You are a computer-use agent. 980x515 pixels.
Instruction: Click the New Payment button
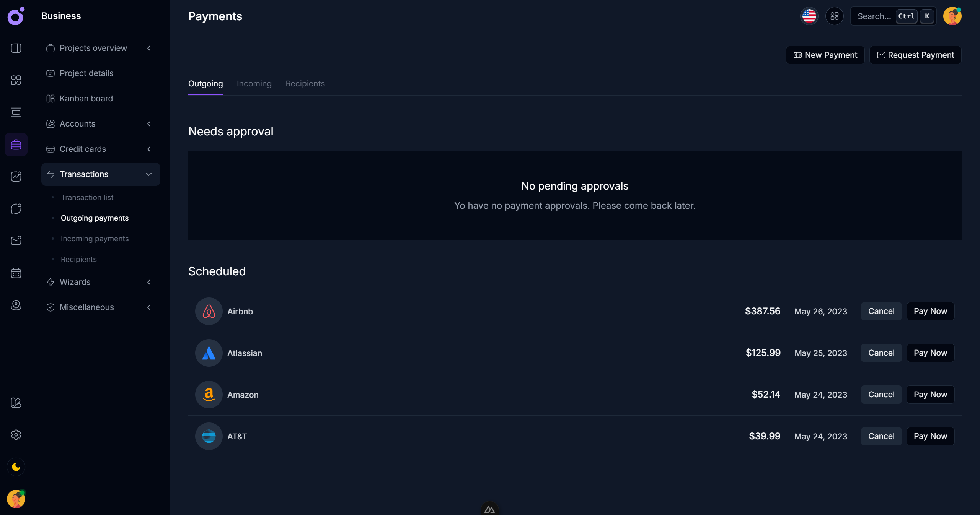[825, 55]
